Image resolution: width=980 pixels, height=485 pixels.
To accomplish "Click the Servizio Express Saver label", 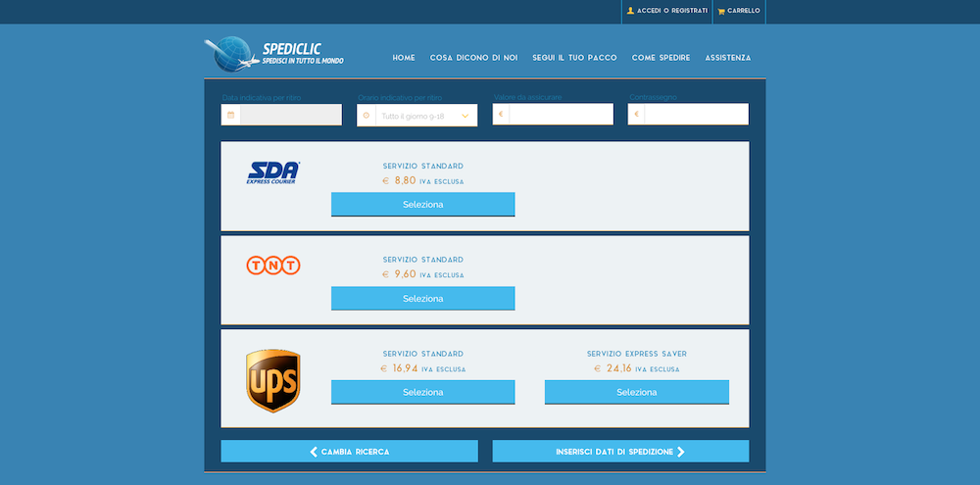I will [637, 354].
